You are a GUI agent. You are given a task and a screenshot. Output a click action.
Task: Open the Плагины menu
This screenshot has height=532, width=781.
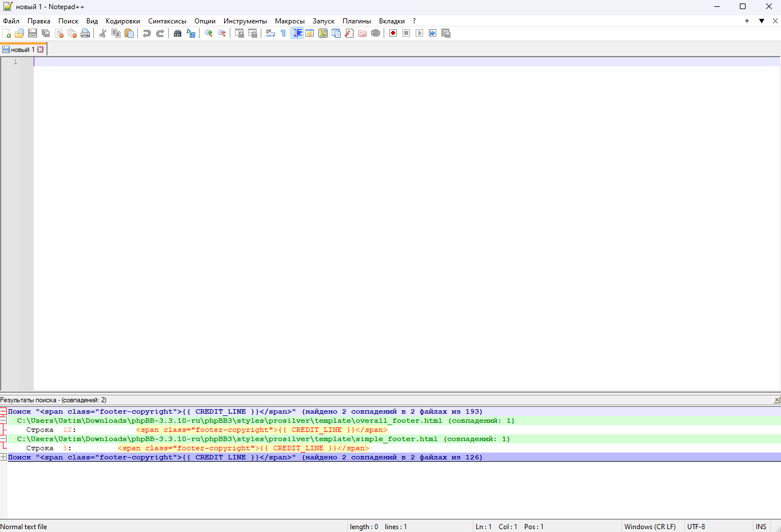tap(356, 21)
